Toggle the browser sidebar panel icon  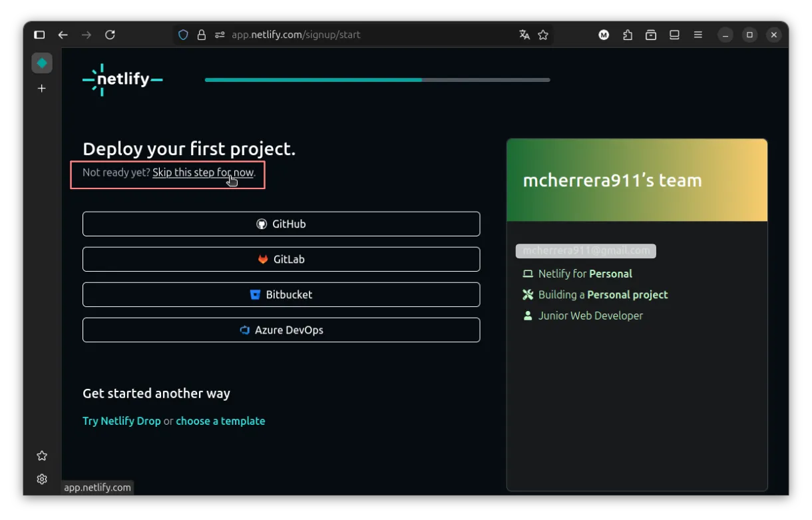click(39, 35)
